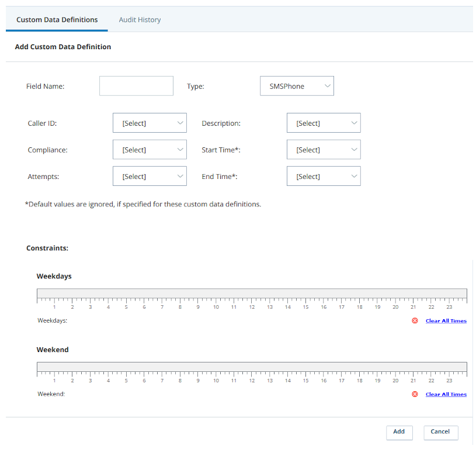Switch to the Custom Data Definitions tab
The image size is (476, 449).
[x=57, y=20]
